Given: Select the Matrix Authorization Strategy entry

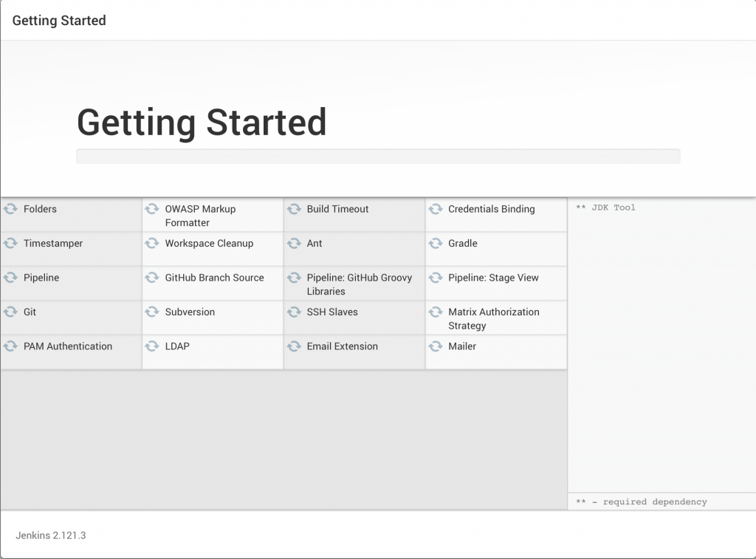Looking at the screenshot, I should (493, 319).
